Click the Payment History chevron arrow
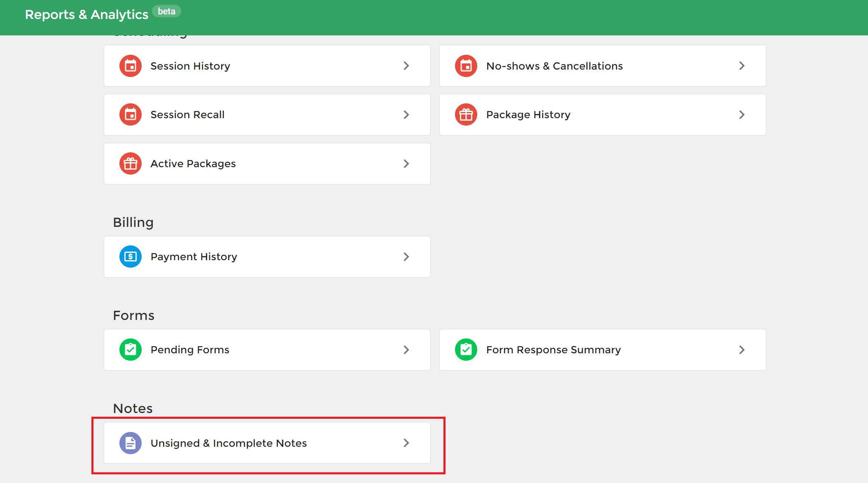This screenshot has height=483, width=868. click(x=406, y=257)
